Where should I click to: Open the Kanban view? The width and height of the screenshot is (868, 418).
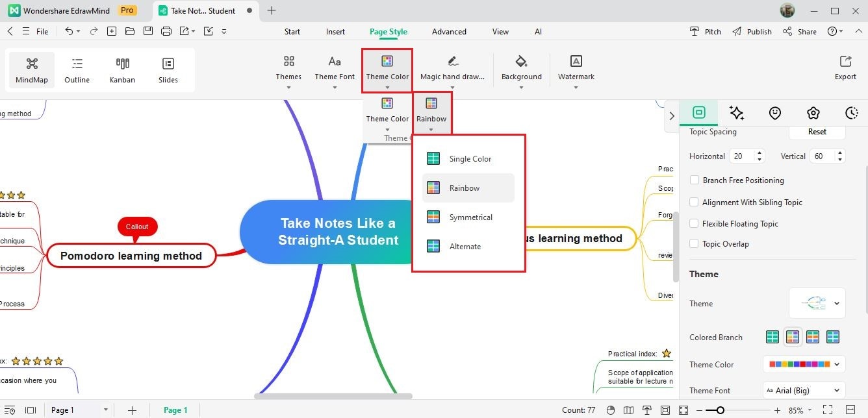[x=123, y=70]
